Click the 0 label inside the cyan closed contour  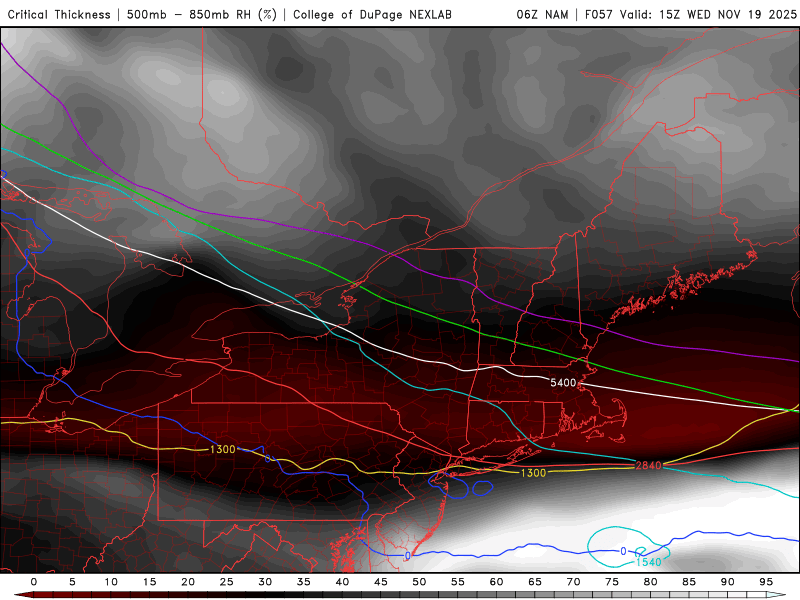click(623, 551)
